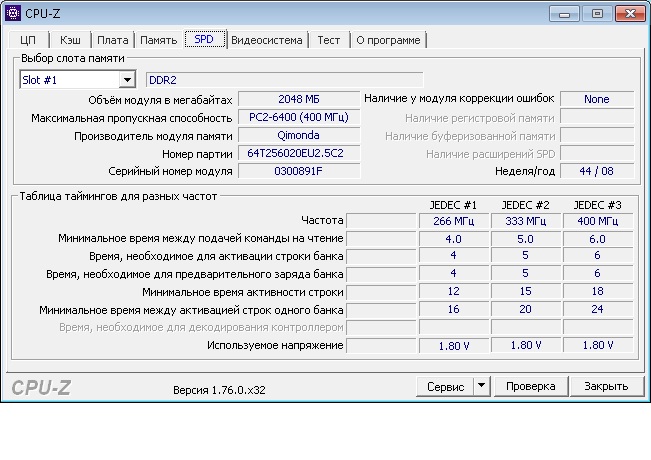Click the Производитель модуля памяти label
This screenshot has width=651, height=460.
click(x=153, y=136)
